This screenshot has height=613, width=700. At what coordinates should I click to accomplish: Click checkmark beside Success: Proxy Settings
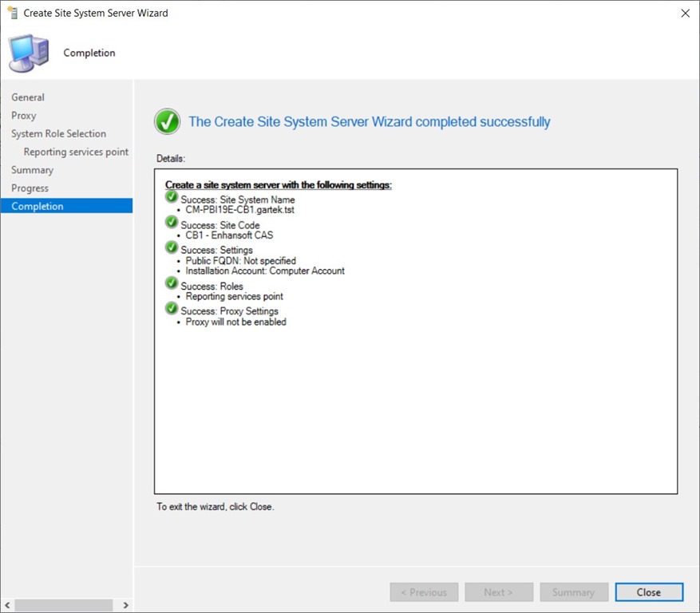pos(172,308)
